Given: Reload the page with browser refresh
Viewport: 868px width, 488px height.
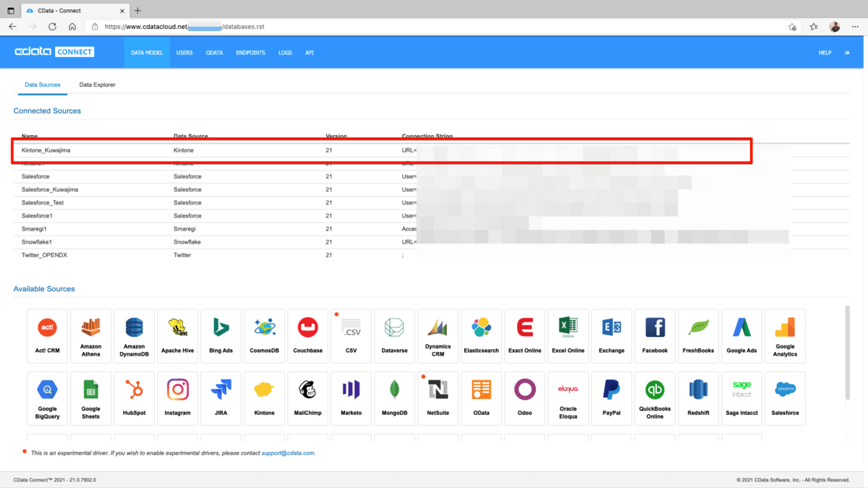Looking at the screenshot, I should pos(52,27).
